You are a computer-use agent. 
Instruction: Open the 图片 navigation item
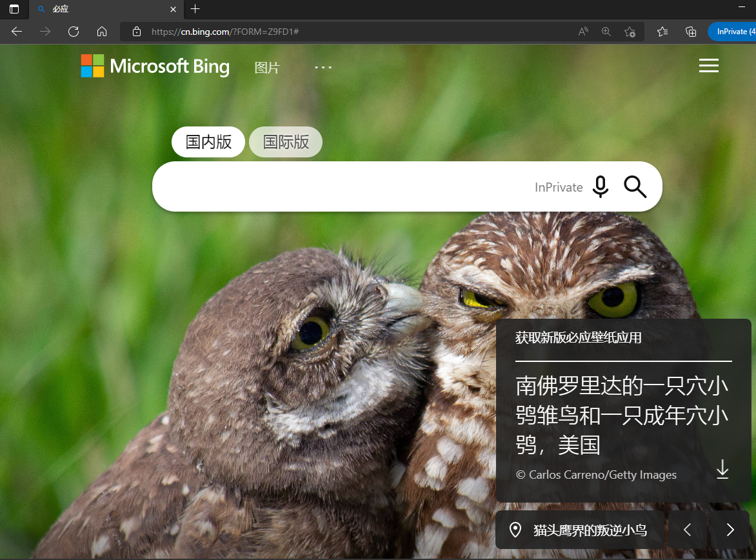[x=267, y=67]
